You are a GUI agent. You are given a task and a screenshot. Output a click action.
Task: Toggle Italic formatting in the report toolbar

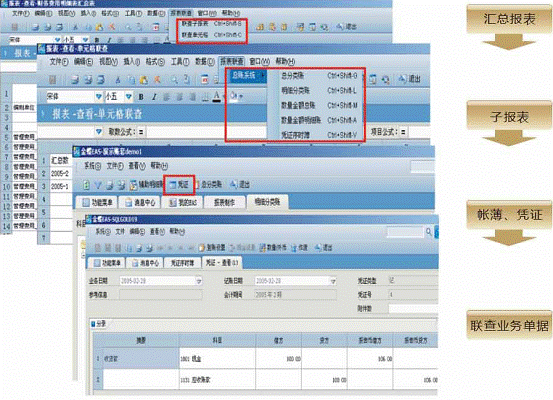coord(154,97)
